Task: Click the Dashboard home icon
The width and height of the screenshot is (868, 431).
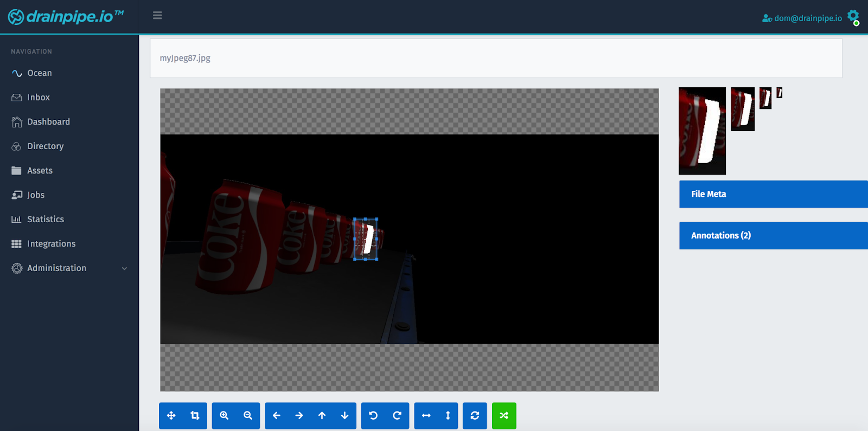Action: (17, 122)
